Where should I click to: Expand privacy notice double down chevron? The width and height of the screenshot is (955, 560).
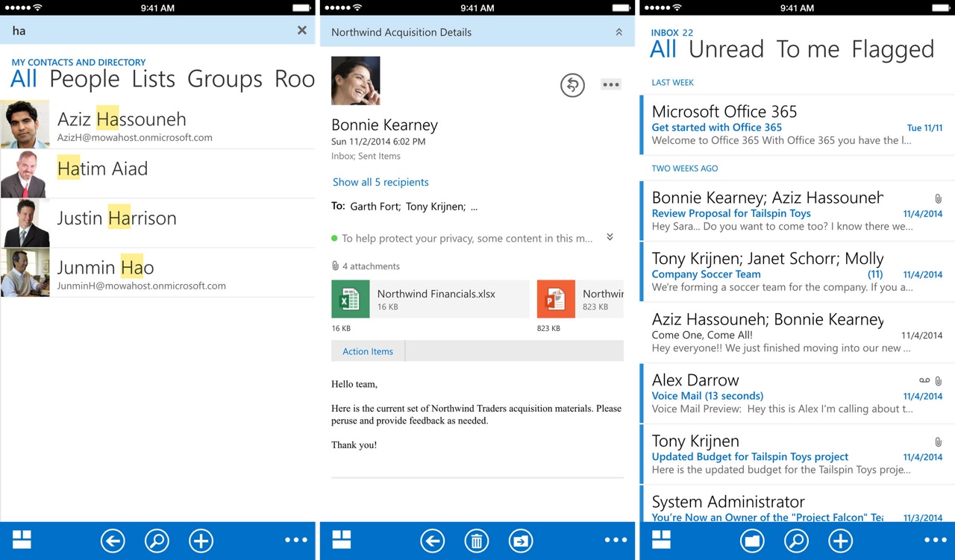pos(610,237)
